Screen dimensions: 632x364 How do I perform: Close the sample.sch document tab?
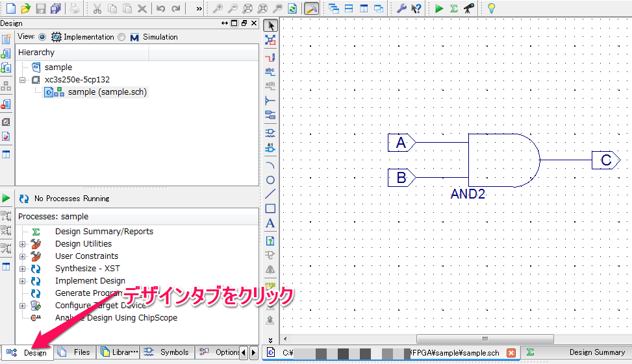(511, 353)
